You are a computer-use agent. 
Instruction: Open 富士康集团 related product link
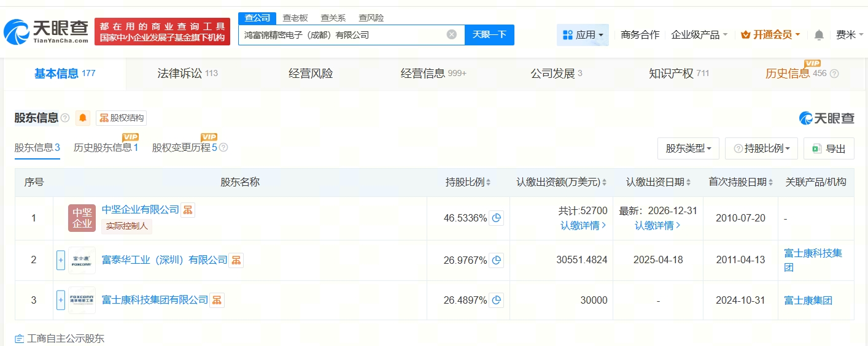(808, 300)
